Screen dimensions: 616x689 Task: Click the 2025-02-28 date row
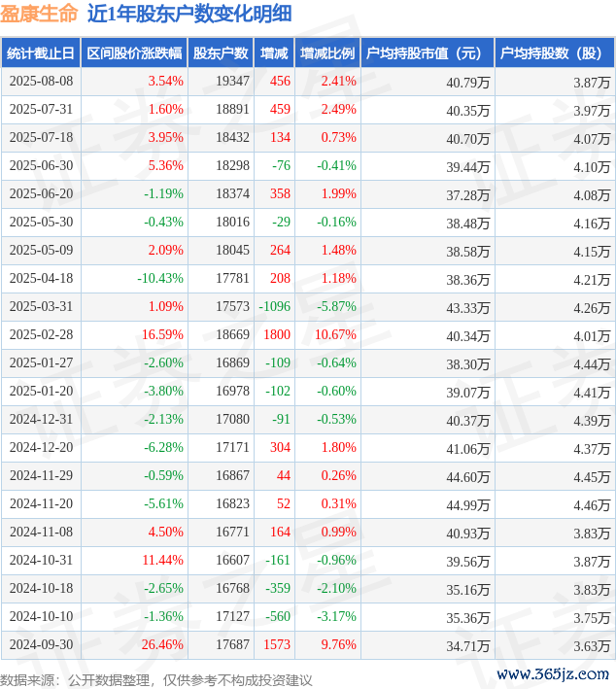(42, 335)
